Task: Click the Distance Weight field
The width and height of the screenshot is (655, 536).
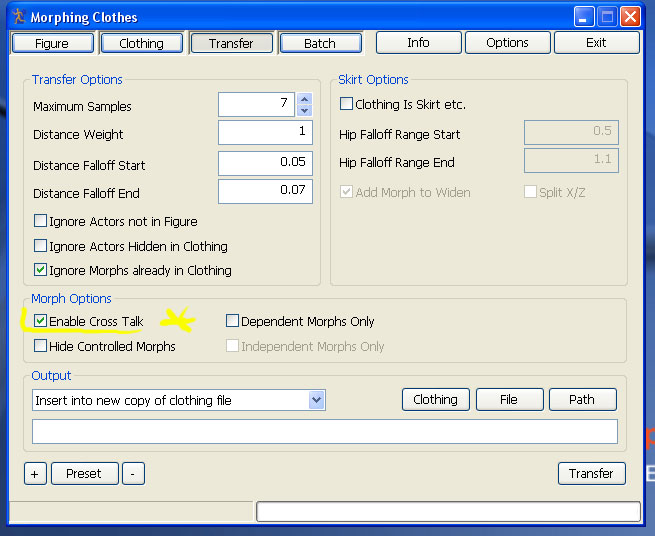Action: pos(265,132)
